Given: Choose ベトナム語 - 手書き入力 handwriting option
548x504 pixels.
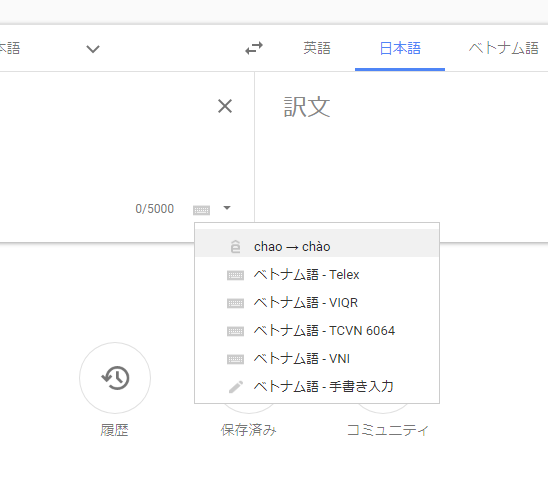Looking at the screenshot, I should pyautogui.click(x=317, y=387).
